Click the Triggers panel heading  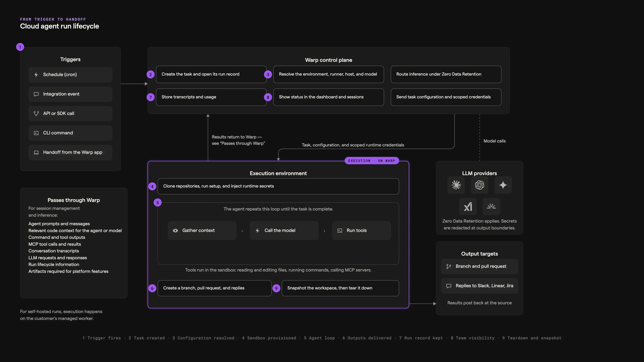[70, 59]
